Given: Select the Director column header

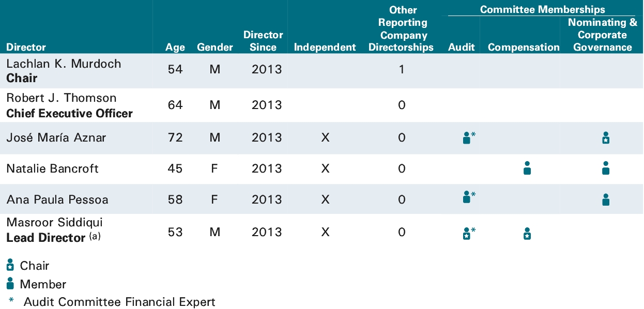Looking at the screenshot, I should point(26,47).
